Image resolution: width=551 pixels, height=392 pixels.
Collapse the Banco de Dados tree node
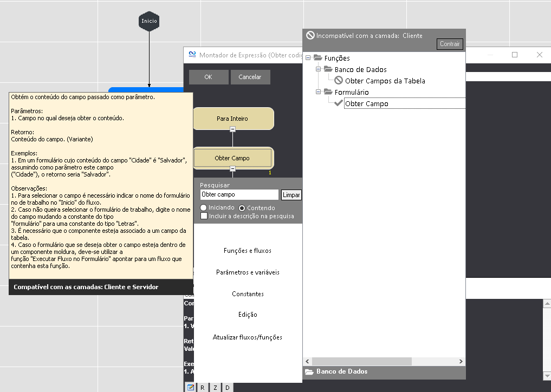(x=319, y=69)
